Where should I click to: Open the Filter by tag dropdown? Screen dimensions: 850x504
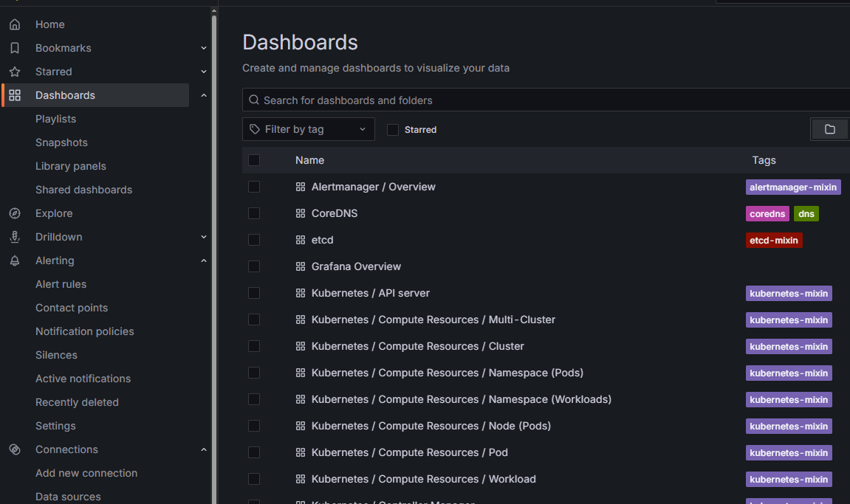[309, 129]
